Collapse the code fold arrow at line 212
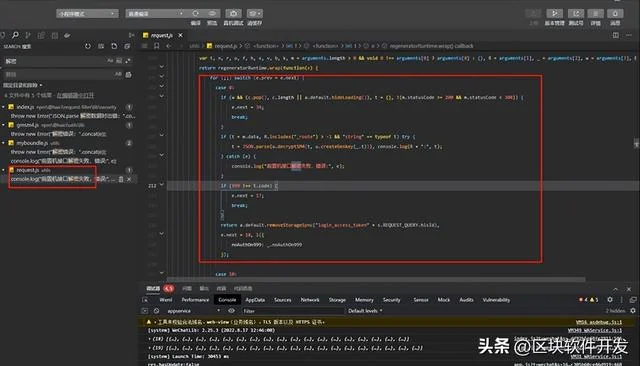The image size is (640, 366). point(162,185)
